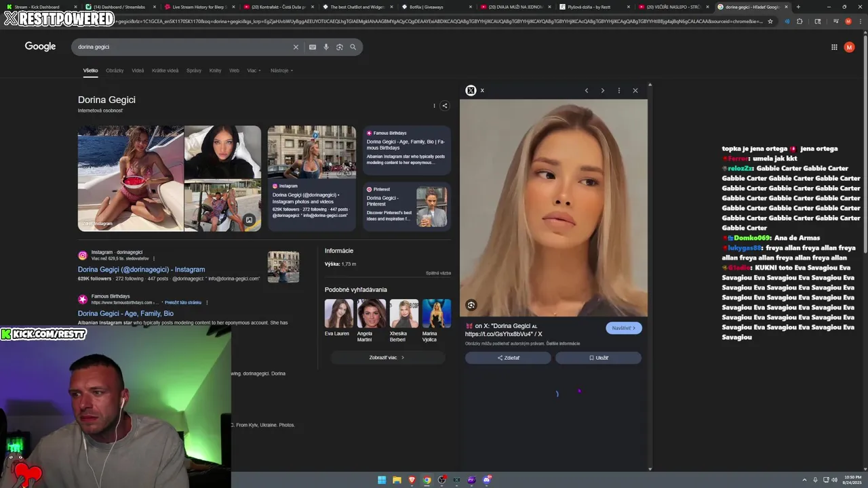868x488 pixels.
Task: Open the X source icon above preview
Action: (471, 90)
